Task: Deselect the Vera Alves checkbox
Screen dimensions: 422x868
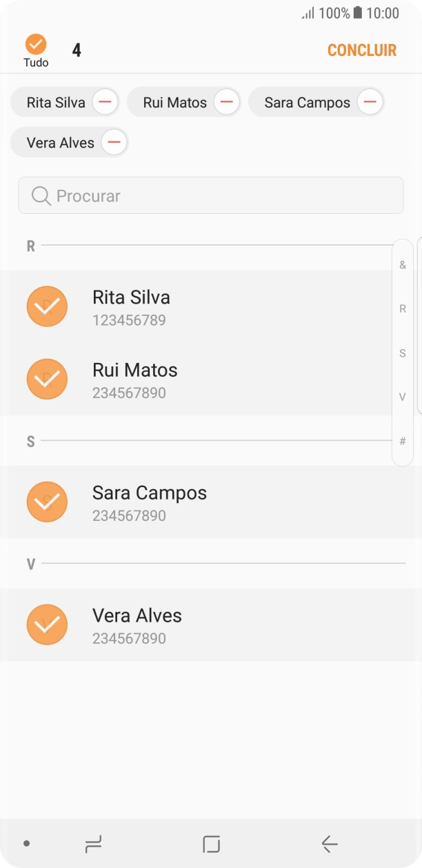Action: (47, 624)
